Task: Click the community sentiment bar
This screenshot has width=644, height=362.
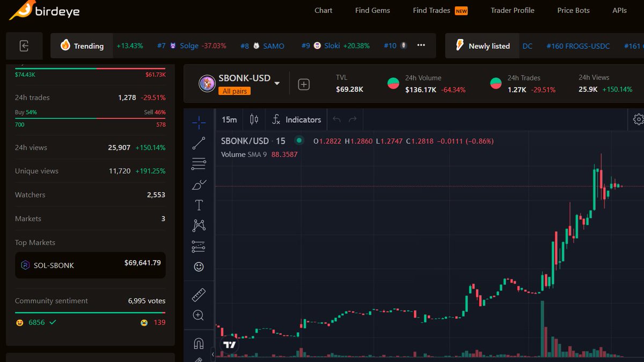Action: point(90,313)
